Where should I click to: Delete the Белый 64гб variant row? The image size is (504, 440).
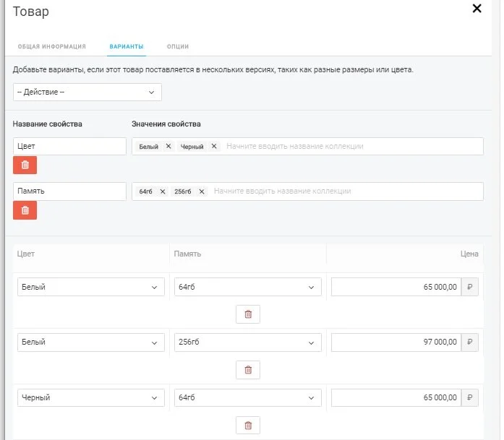coord(248,314)
